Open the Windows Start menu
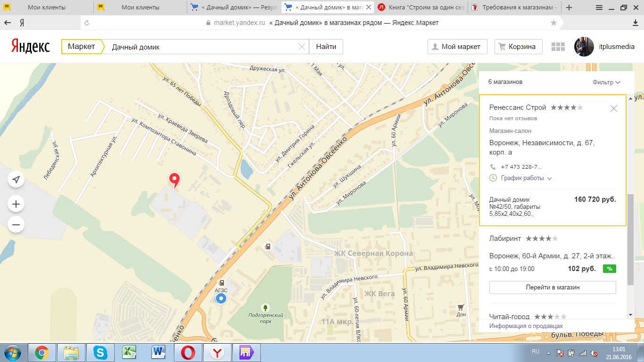The image size is (644, 362). pyautogui.click(x=12, y=353)
